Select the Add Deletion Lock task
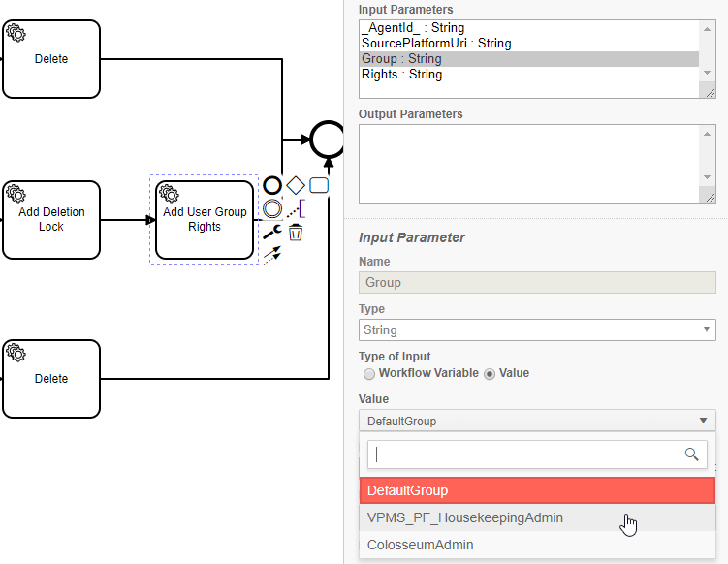Image resolution: width=728 pixels, height=564 pixels. click(x=51, y=220)
